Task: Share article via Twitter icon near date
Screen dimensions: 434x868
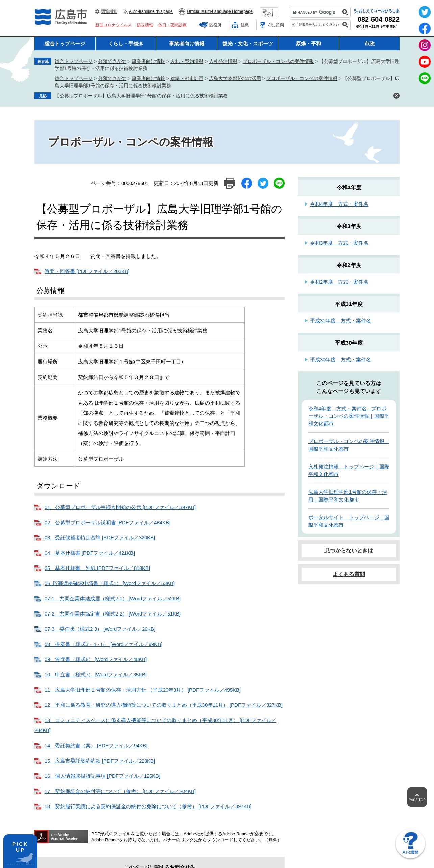Action: (263, 183)
